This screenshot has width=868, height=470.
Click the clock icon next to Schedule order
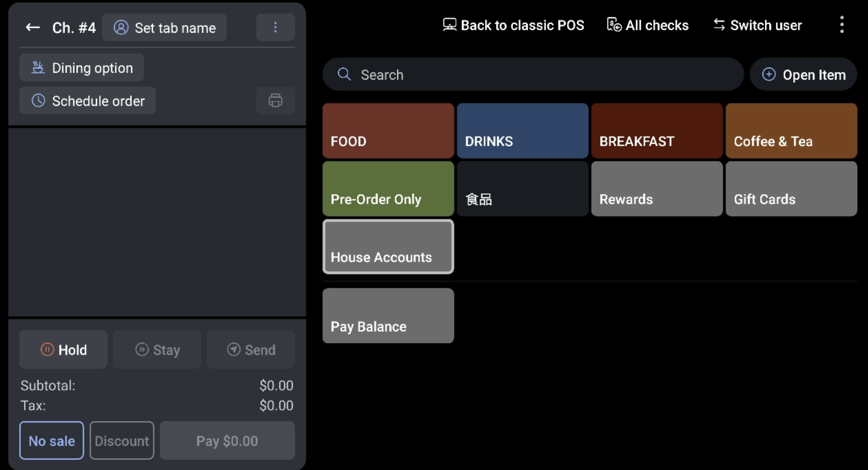[x=38, y=101]
